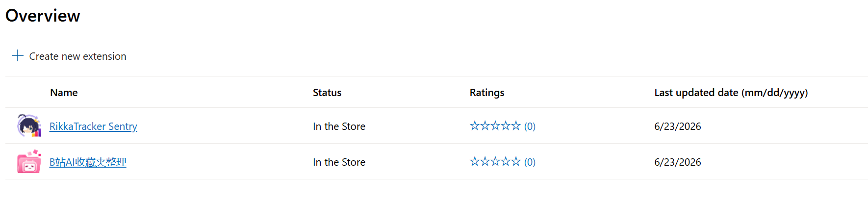Open the (0) review count for B站AI收藏夹整理

point(530,162)
